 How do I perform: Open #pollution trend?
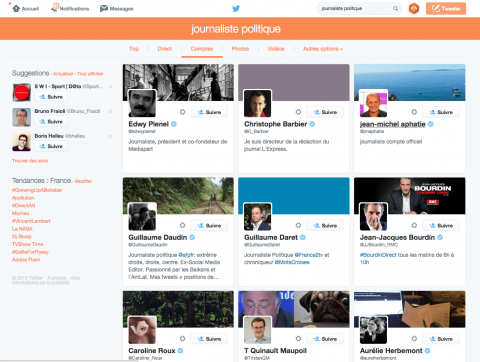point(23,198)
